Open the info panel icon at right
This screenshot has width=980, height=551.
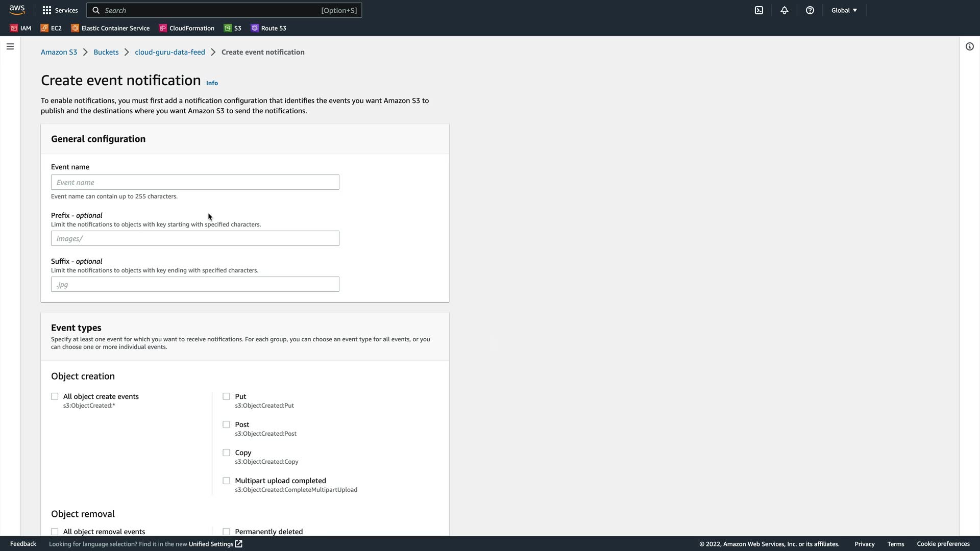969,46
